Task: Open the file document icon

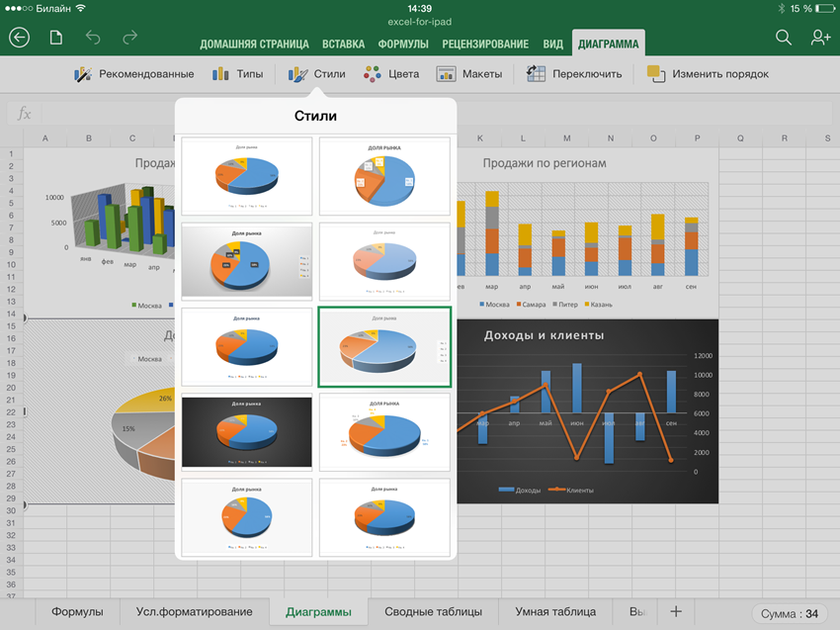Action: 56,38
